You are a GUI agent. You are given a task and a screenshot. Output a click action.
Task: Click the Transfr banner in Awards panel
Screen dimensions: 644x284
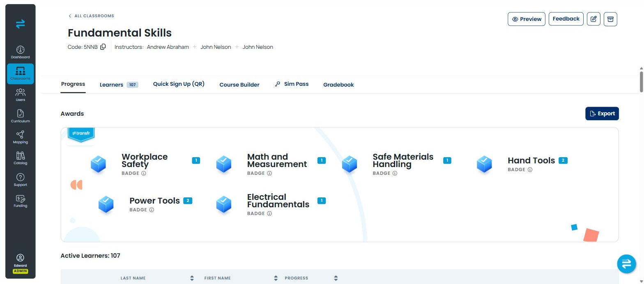[x=81, y=134]
